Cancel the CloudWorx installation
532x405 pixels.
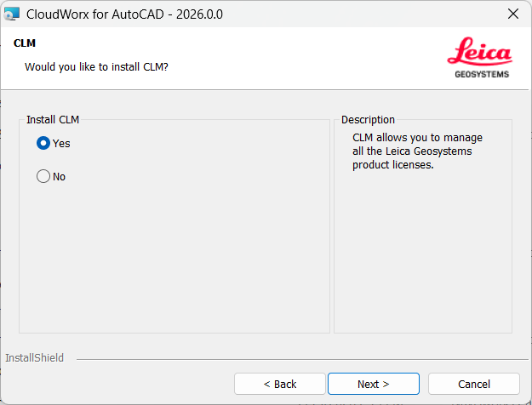click(x=474, y=384)
